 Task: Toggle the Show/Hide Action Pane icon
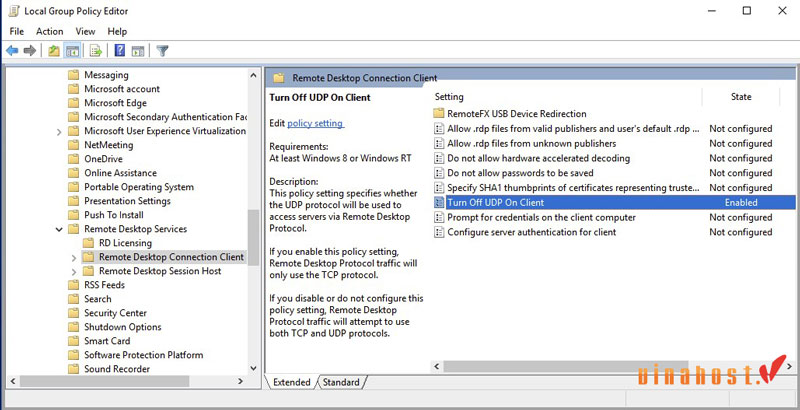[x=137, y=50]
